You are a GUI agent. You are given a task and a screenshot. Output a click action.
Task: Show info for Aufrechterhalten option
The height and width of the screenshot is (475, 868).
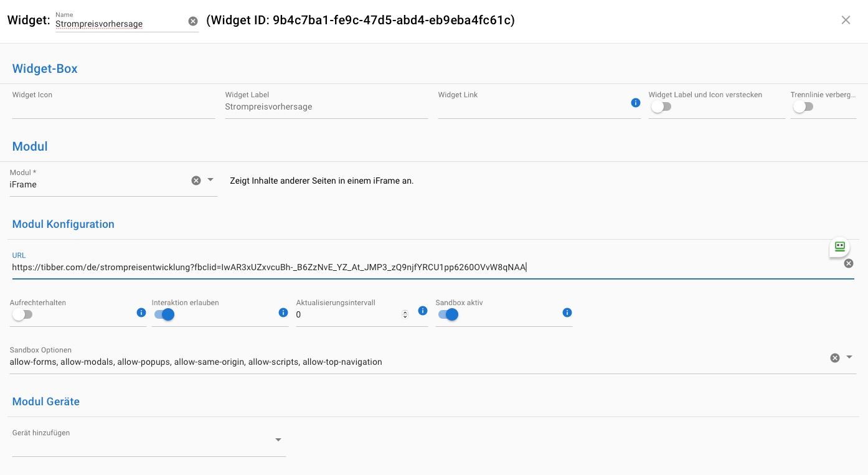point(141,313)
